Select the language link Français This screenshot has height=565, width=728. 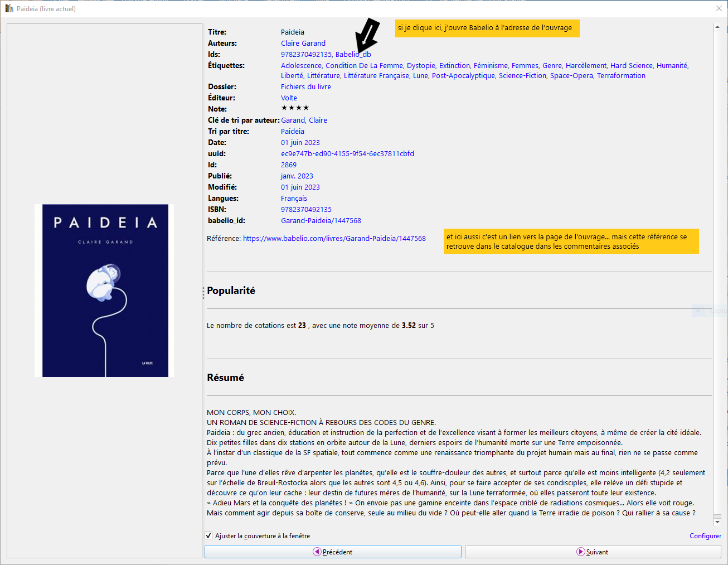point(294,198)
